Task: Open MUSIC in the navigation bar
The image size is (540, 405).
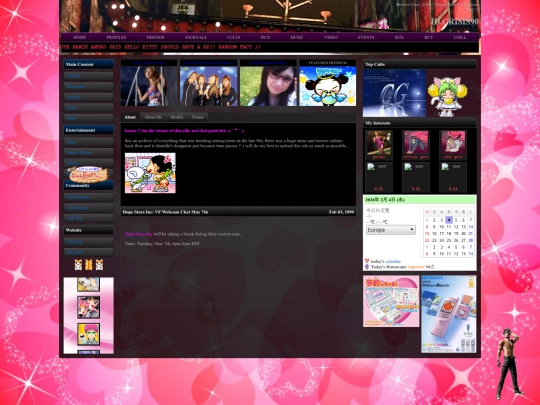Action: [x=297, y=37]
